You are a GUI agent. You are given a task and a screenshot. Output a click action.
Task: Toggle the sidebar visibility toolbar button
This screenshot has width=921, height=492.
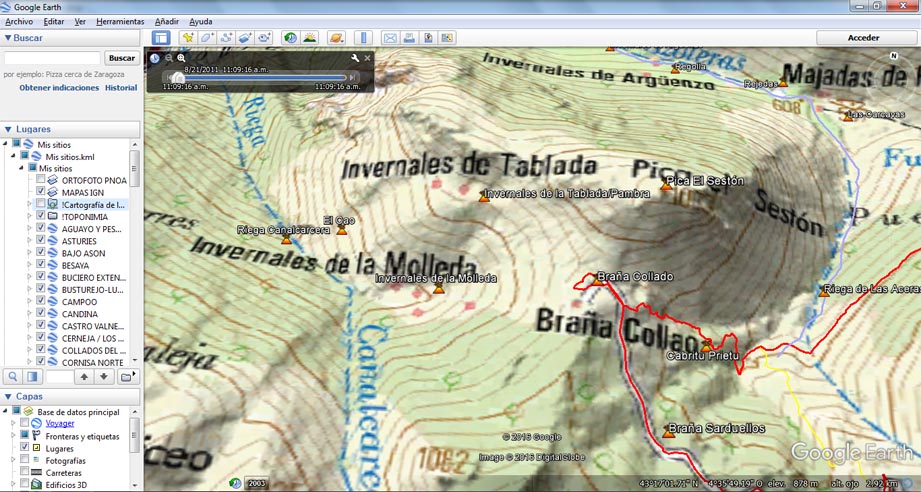tap(161, 38)
